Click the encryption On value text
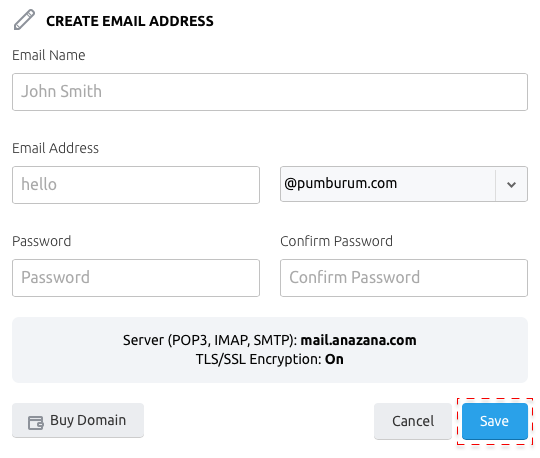540x458 pixels. 334,359
